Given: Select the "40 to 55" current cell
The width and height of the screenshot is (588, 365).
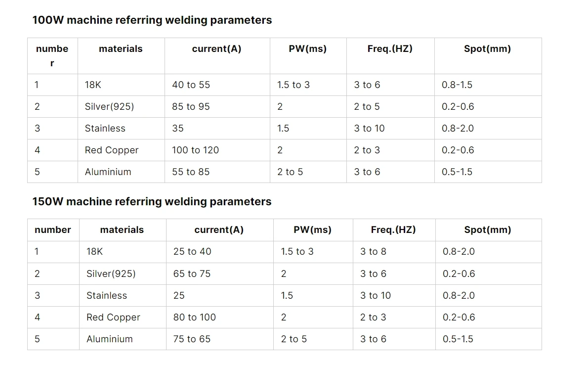Looking at the screenshot, I should point(191,85).
